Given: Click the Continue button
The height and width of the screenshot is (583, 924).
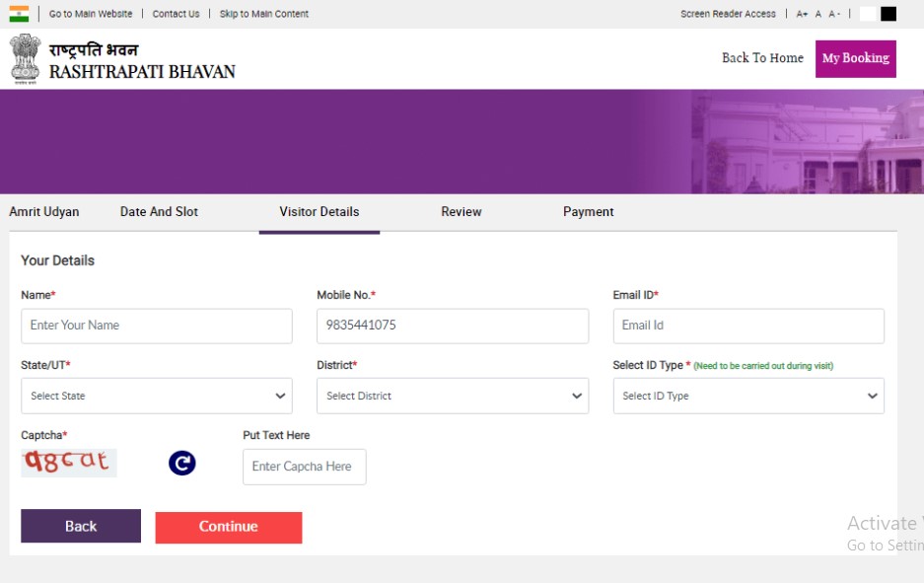Looking at the screenshot, I should pyautogui.click(x=229, y=527).
